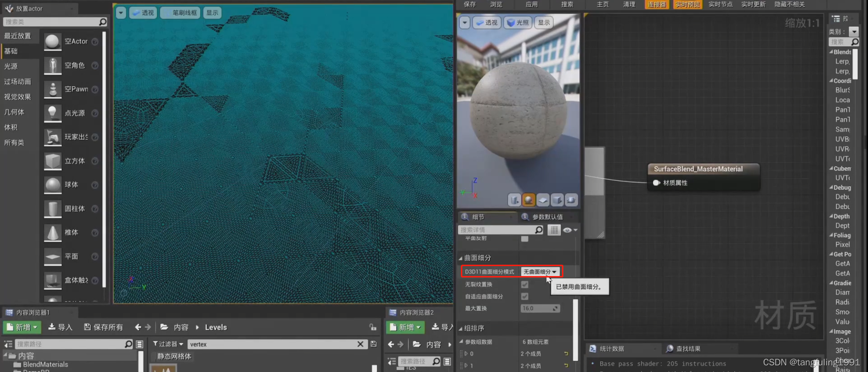Toggle 连接器 toolbar button
Image resolution: width=868 pixels, height=372 pixels.
(657, 4)
